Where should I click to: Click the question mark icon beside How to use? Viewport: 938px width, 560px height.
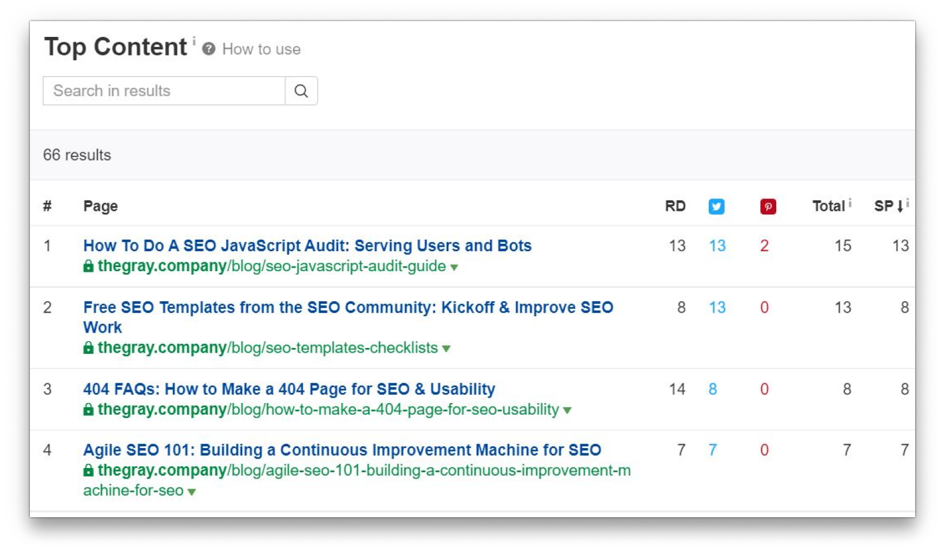tap(209, 49)
